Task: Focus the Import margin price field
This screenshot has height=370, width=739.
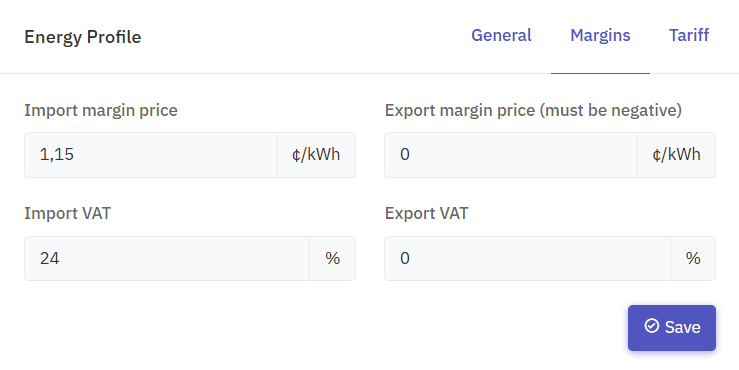Action: 151,155
